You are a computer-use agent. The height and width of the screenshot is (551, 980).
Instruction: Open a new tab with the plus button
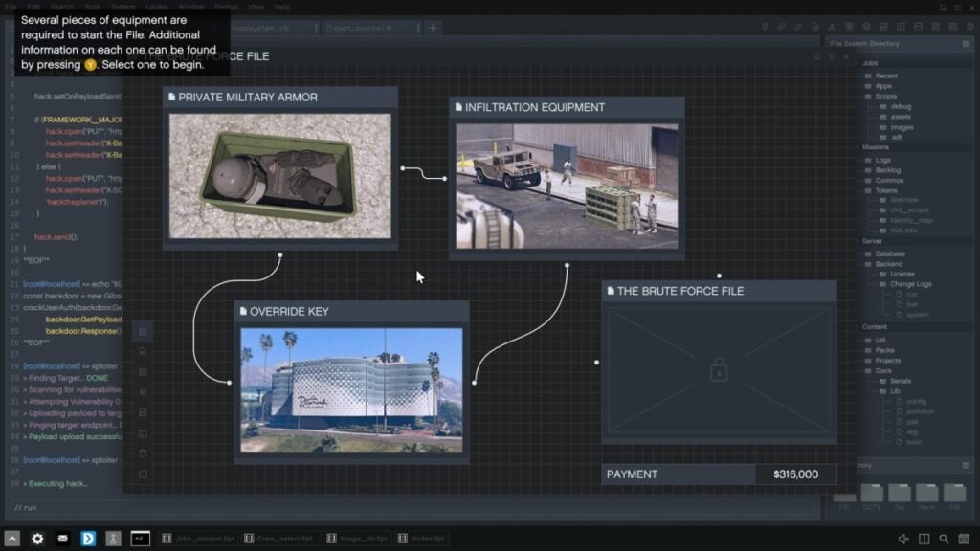[x=434, y=29]
